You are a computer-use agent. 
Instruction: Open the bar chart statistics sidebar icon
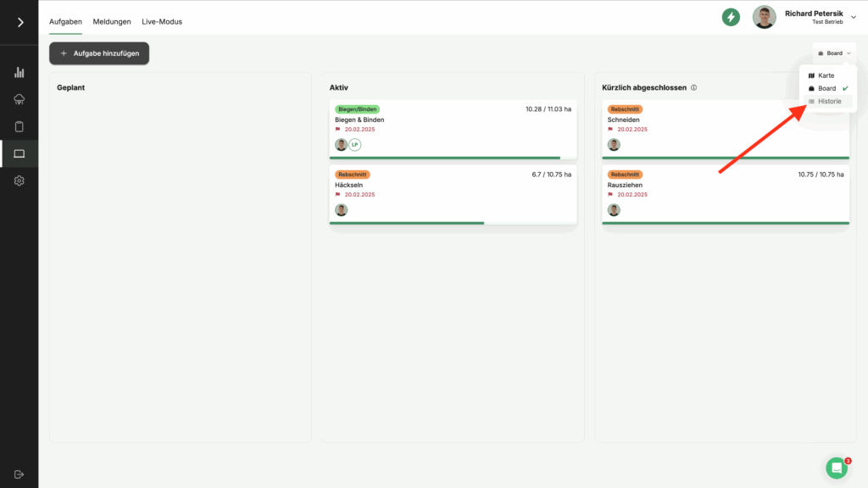pyautogui.click(x=19, y=73)
